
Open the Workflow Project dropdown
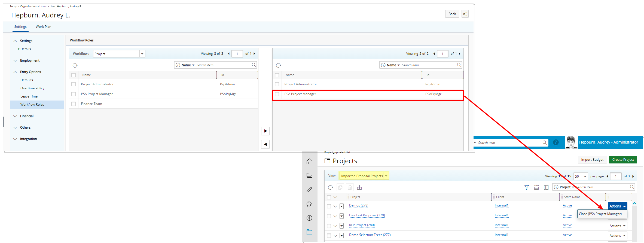click(142, 54)
